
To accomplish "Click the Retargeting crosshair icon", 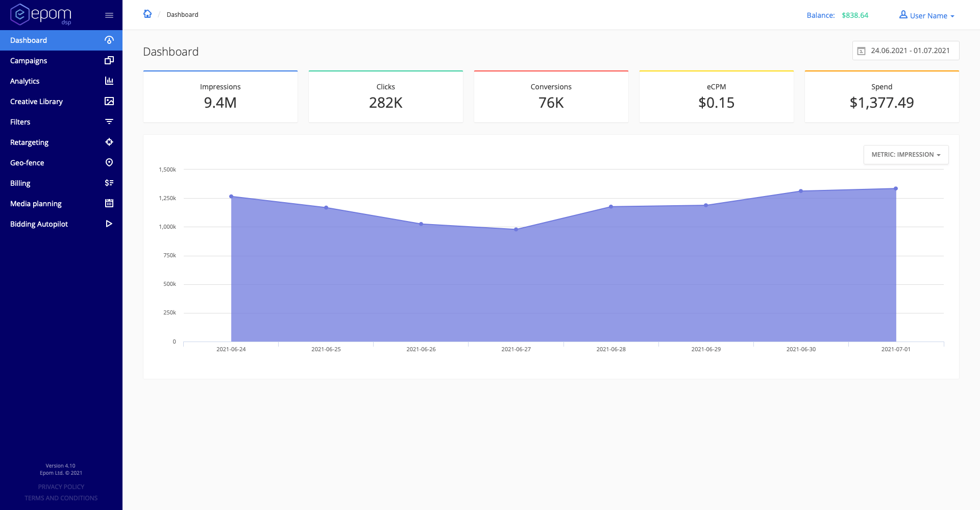I will pos(109,142).
